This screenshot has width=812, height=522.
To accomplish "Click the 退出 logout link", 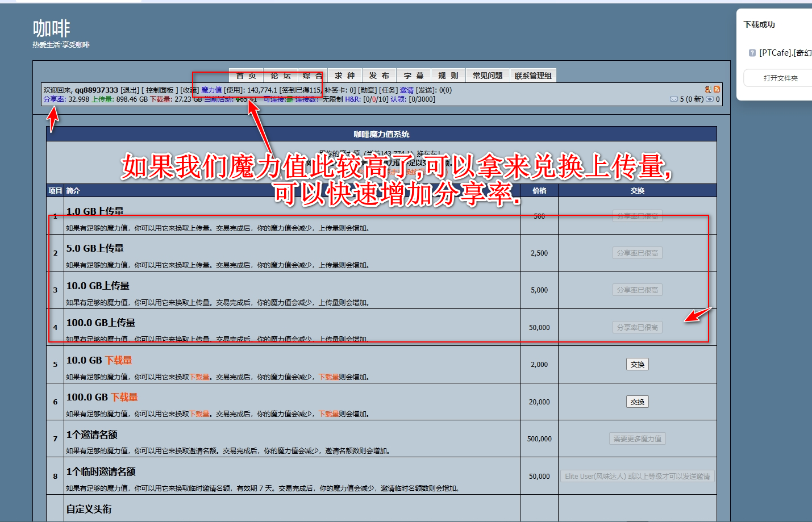I will [x=130, y=90].
